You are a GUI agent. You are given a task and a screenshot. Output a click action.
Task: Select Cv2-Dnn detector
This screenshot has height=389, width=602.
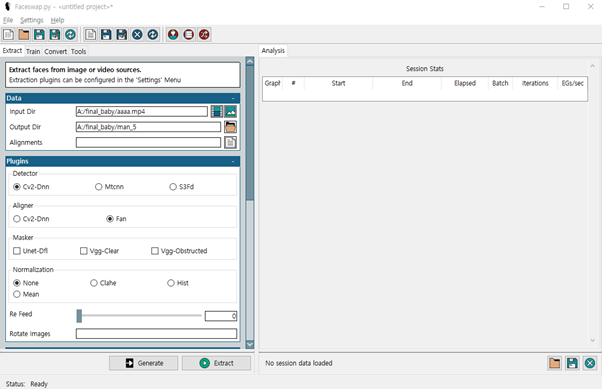[x=31, y=187]
